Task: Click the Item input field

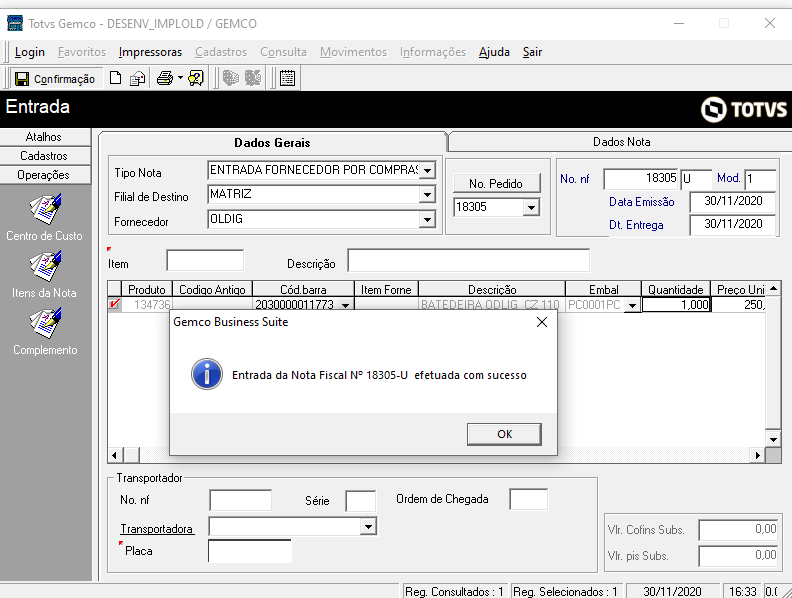Action: coord(205,261)
